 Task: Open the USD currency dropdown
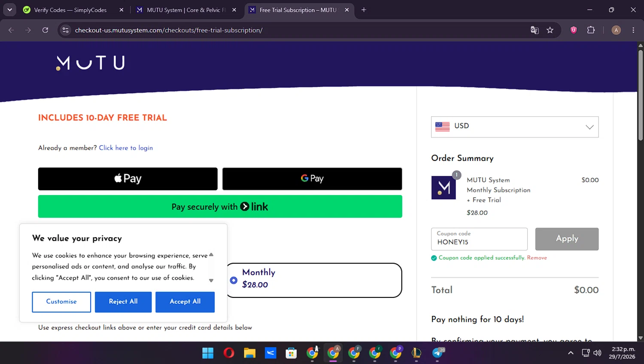coord(515,127)
